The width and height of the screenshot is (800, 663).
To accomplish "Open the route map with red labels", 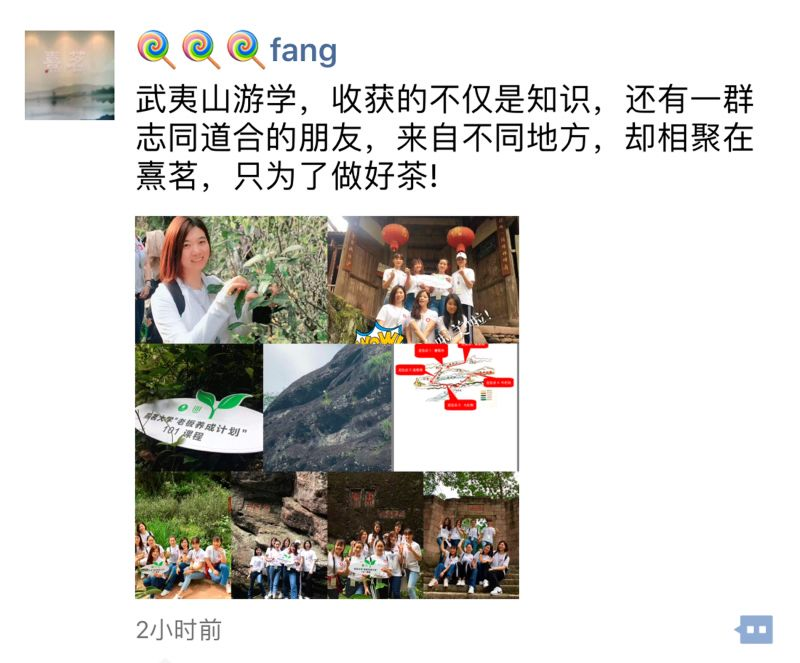I will pyautogui.click(x=456, y=407).
